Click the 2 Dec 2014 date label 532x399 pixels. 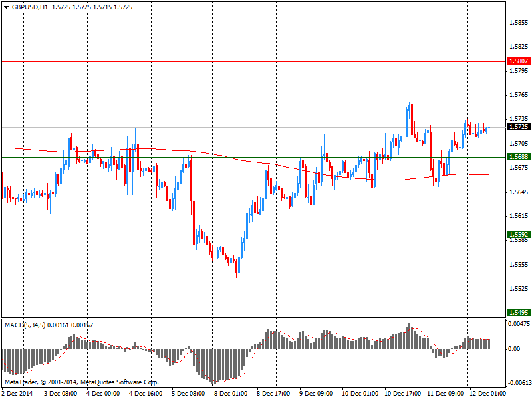(18, 394)
